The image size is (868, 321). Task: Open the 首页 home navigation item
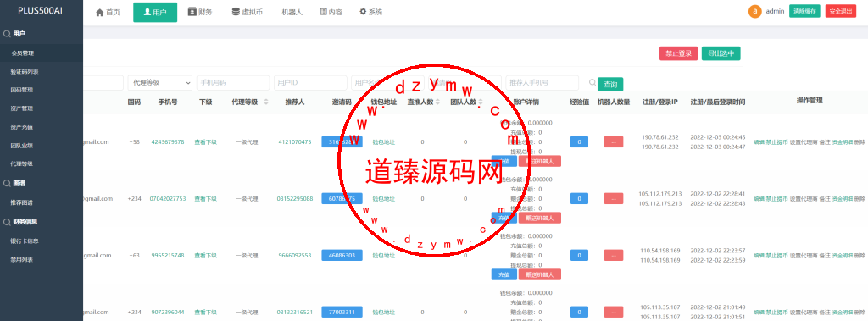click(108, 12)
